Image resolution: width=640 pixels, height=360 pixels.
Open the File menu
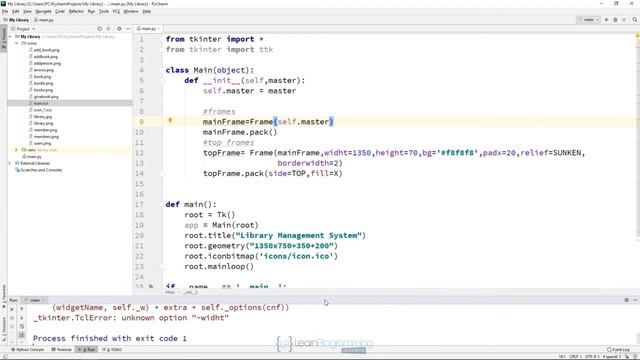[5, 11]
